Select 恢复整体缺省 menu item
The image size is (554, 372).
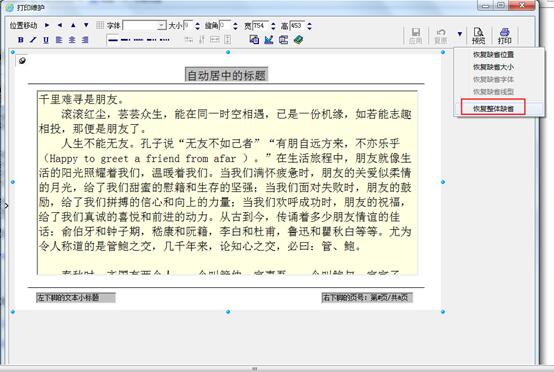pyautogui.click(x=493, y=108)
